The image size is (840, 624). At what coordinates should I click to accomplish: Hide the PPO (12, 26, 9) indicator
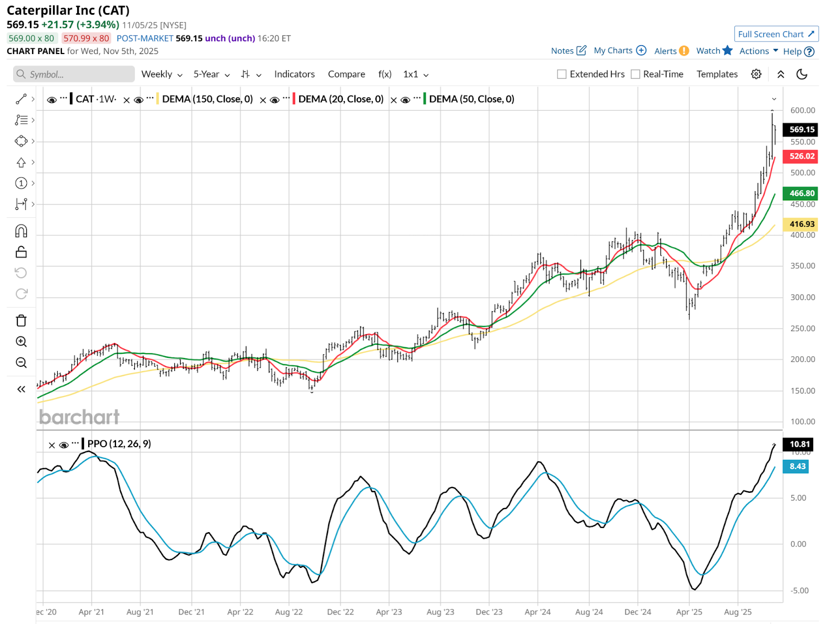pyautogui.click(x=64, y=445)
